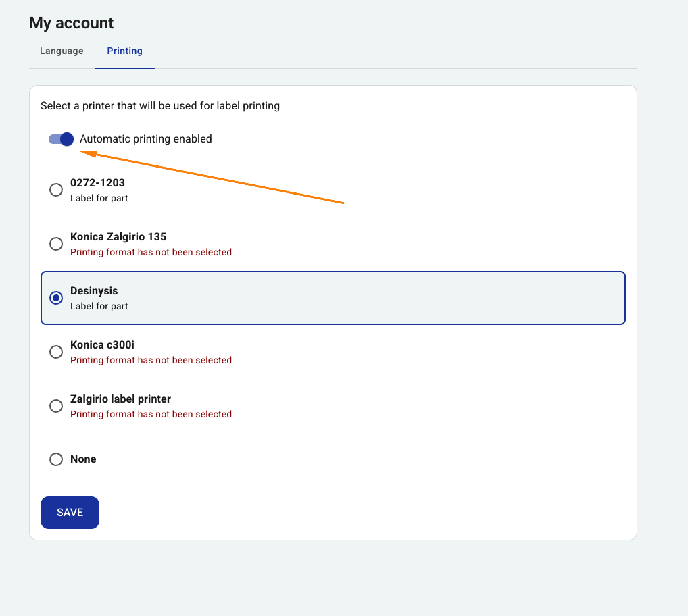This screenshot has height=616, width=688.
Task: Click the label printing instruction text
Action: (x=160, y=106)
